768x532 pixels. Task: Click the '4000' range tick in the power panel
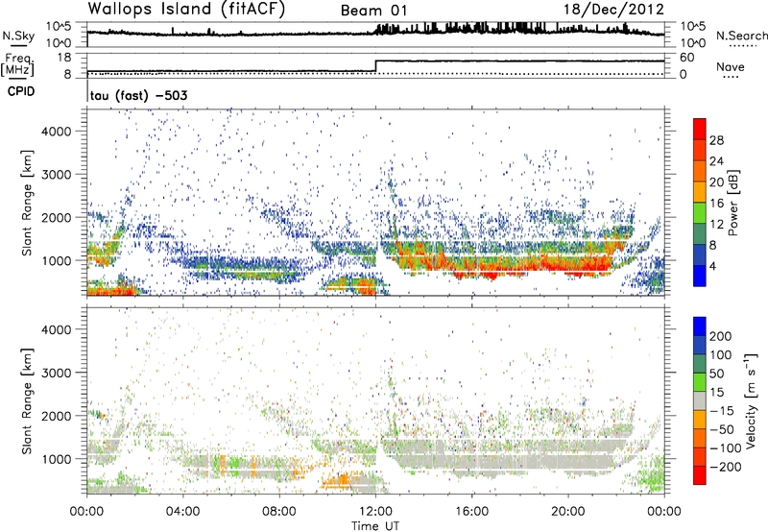[x=56, y=132]
